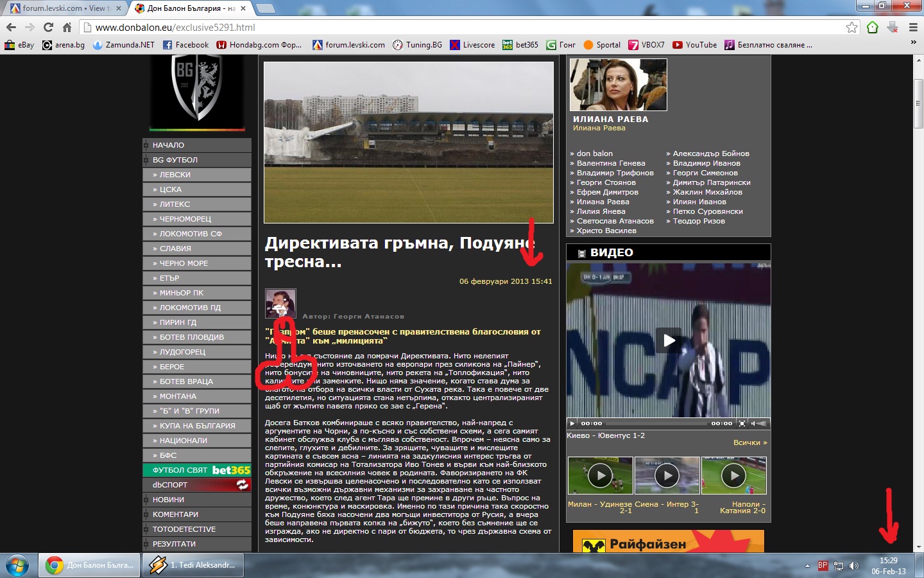This screenshot has width=924, height=578.
Task: Click the Всички link under the video
Action: tap(749, 442)
